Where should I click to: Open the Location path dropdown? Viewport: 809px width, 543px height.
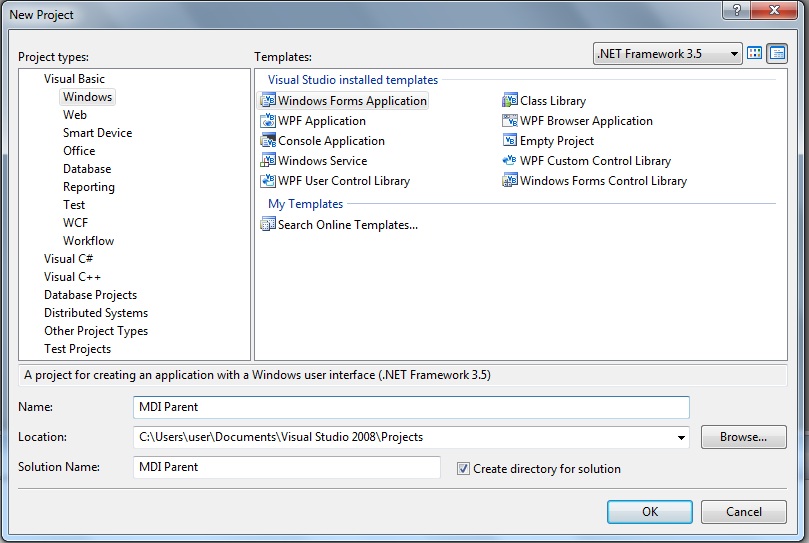pos(681,437)
